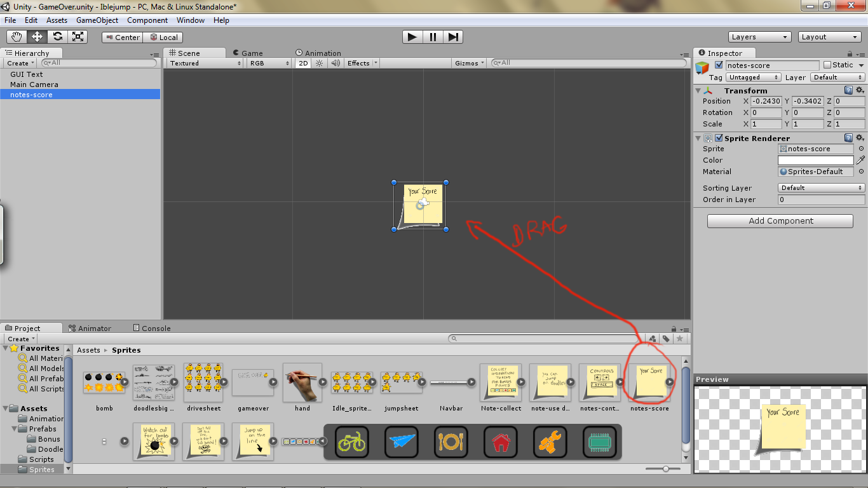Toggle the Inspector lock icon

click(x=850, y=54)
